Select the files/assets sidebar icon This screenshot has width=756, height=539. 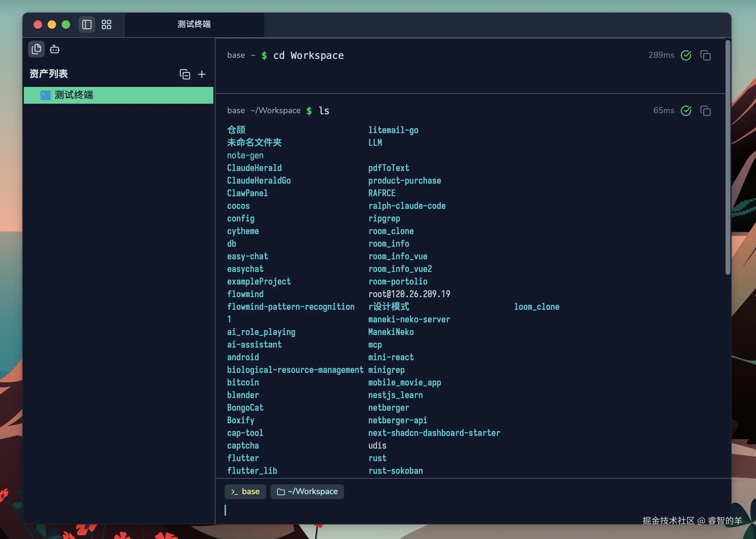[36, 49]
